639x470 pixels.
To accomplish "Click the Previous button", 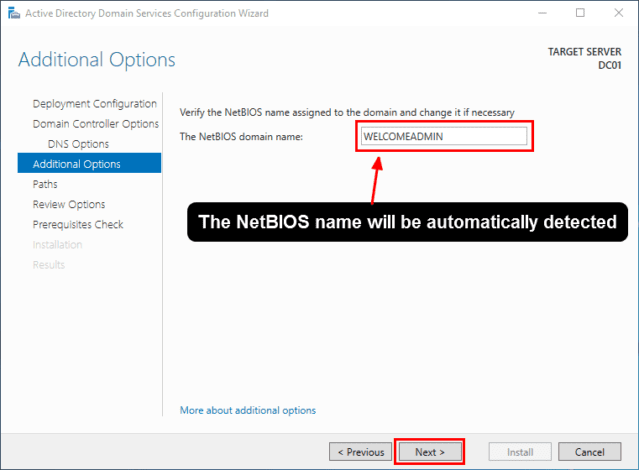I will pyautogui.click(x=360, y=452).
